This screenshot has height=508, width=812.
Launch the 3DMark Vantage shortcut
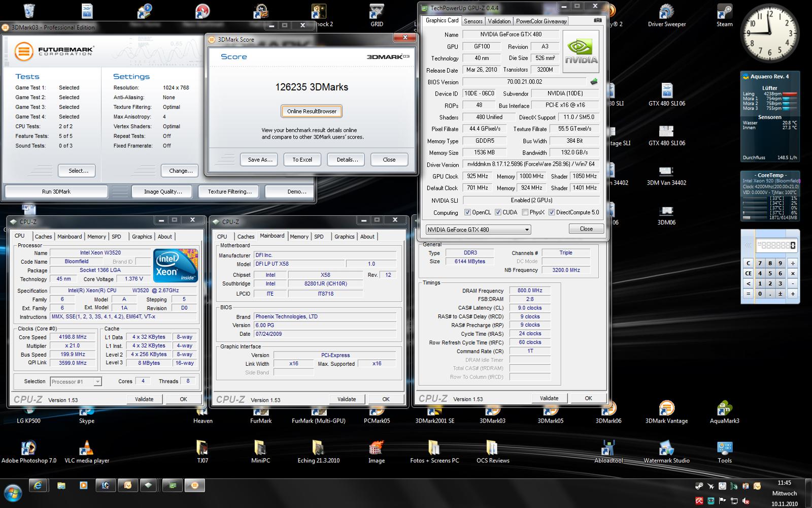666,412
